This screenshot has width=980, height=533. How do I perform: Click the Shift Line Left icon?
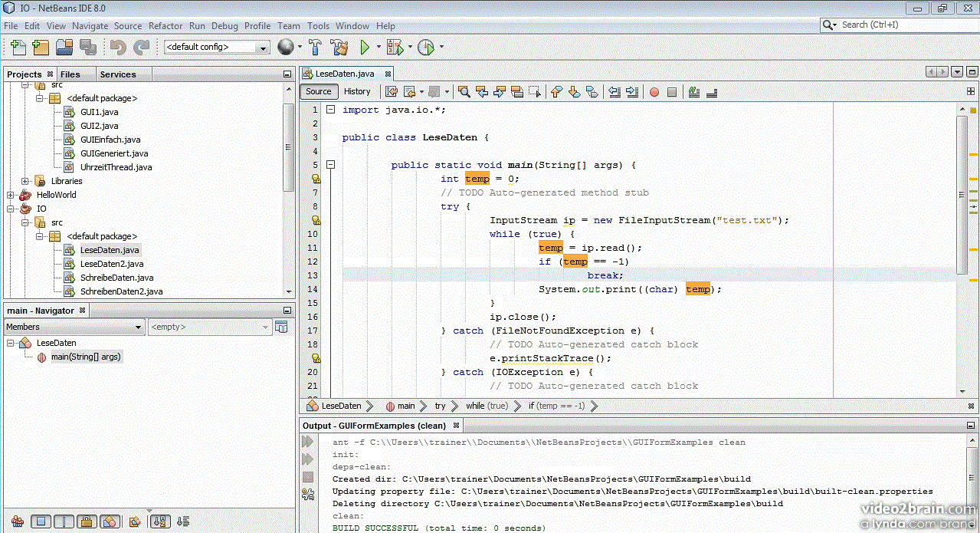click(x=615, y=92)
